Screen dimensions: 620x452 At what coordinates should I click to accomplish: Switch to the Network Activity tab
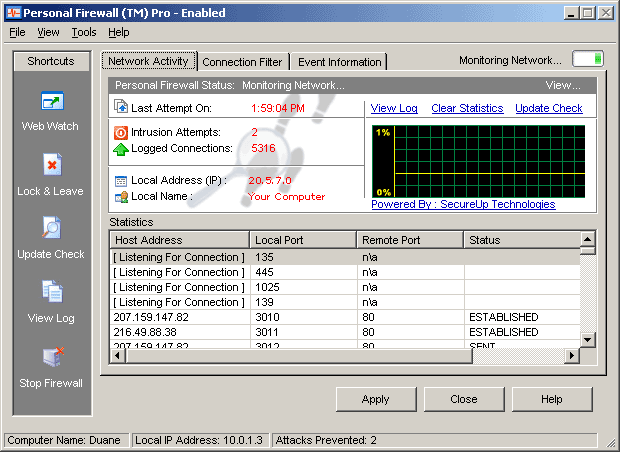(x=149, y=61)
